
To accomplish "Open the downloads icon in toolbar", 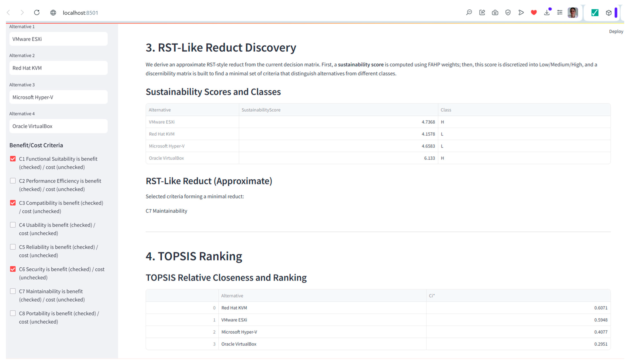I will [547, 12].
